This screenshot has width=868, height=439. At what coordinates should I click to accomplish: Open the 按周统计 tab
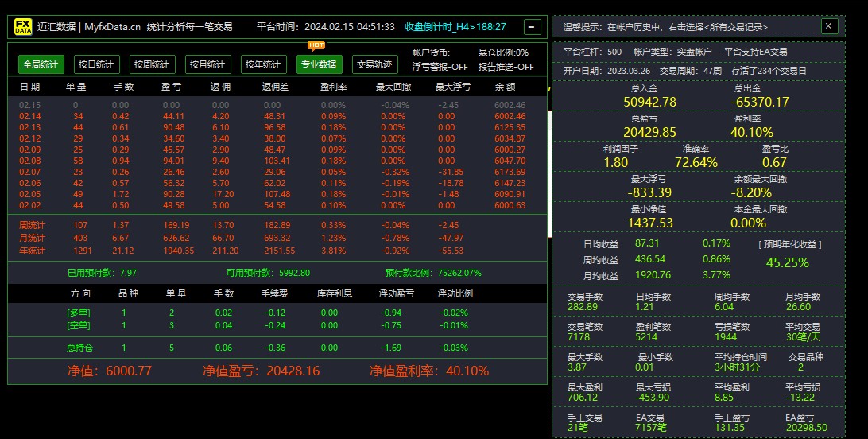pyautogui.click(x=153, y=64)
